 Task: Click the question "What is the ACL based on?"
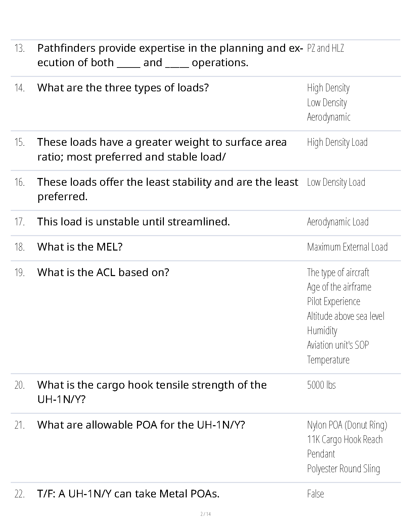point(103,272)
